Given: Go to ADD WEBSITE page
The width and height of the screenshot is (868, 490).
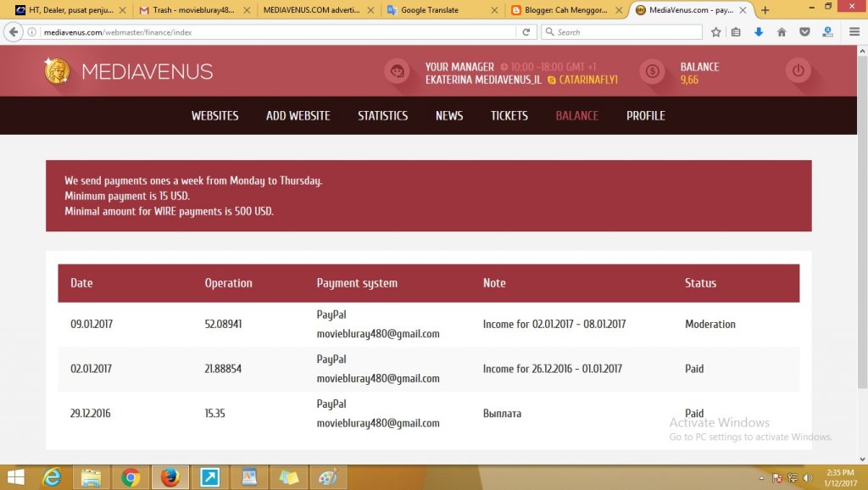Looking at the screenshot, I should [x=298, y=115].
